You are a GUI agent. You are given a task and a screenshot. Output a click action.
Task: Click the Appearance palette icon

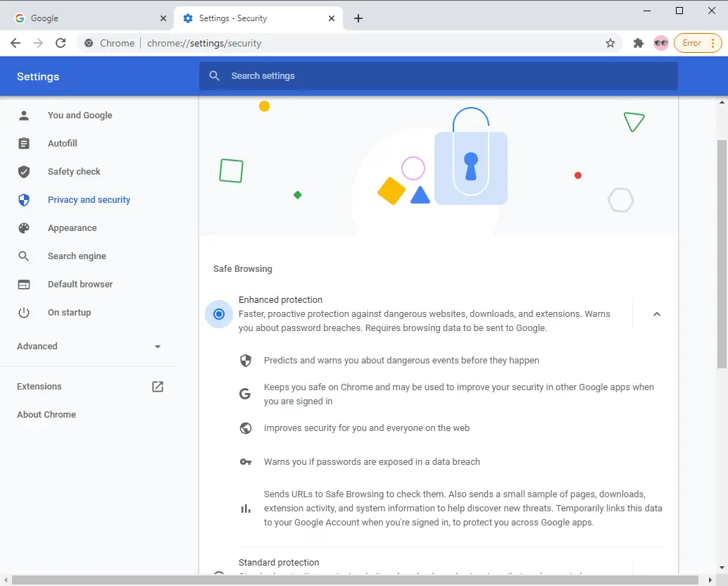click(24, 228)
